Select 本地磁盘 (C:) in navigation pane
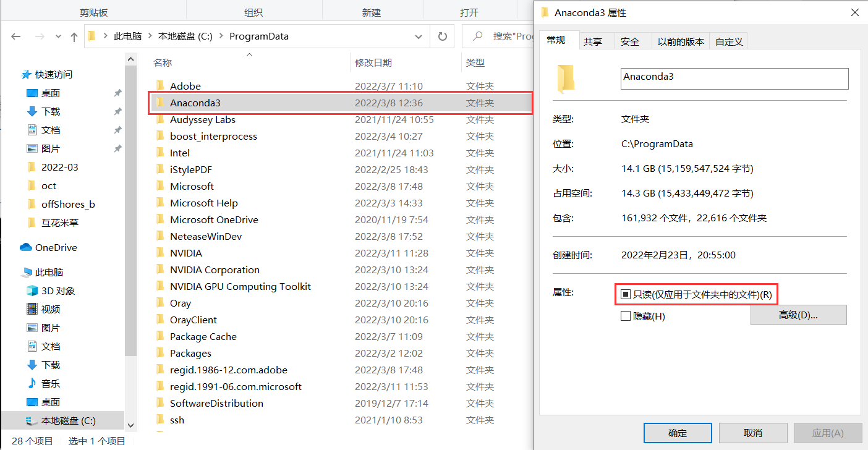The width and height of the screenshot is (868, 450). [69, 420]
